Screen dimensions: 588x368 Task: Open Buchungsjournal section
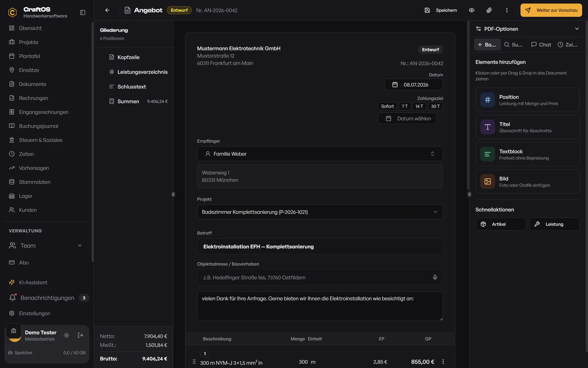46,126
